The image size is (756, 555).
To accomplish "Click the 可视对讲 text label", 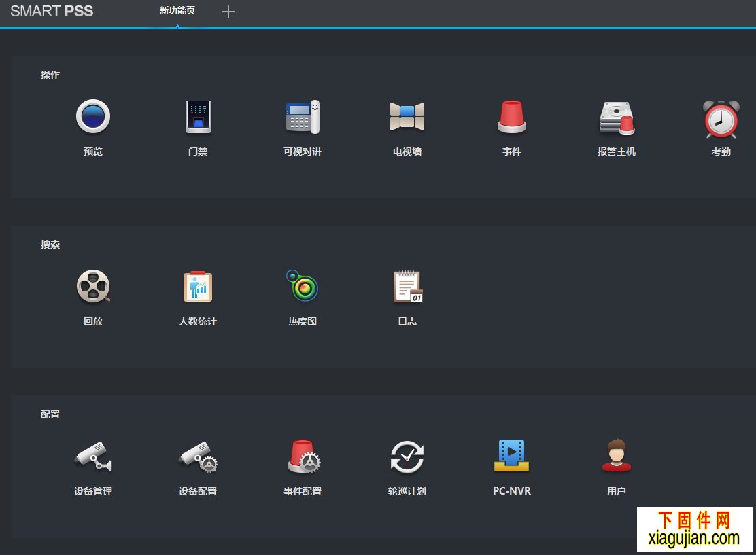I will tap(303, 151).
